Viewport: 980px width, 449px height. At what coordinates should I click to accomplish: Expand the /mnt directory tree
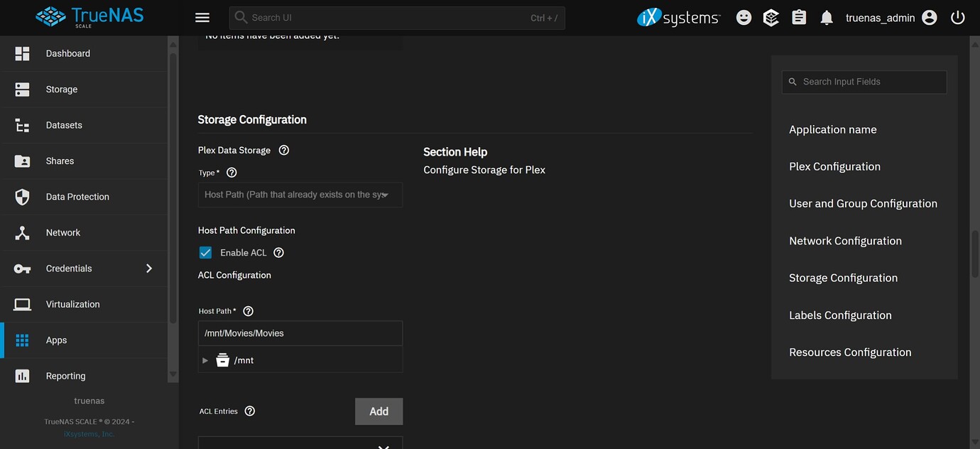205,360
